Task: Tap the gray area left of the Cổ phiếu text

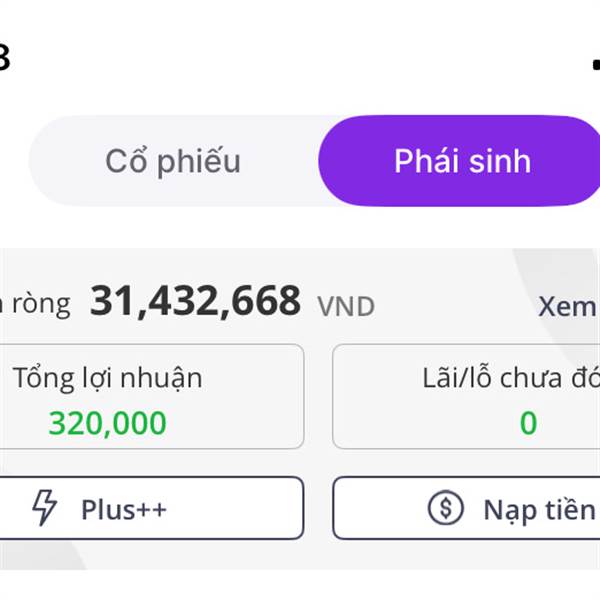Action: [65, 161]
